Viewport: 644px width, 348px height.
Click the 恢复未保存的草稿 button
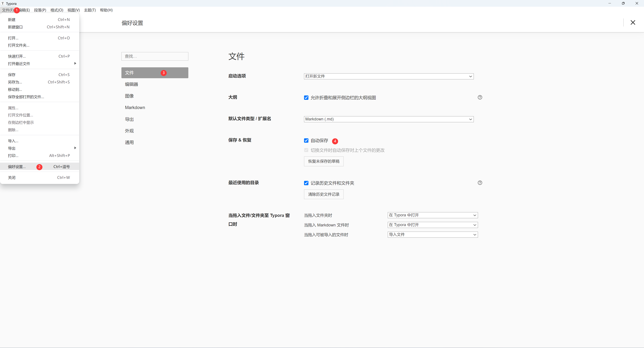tap(324, 161)
